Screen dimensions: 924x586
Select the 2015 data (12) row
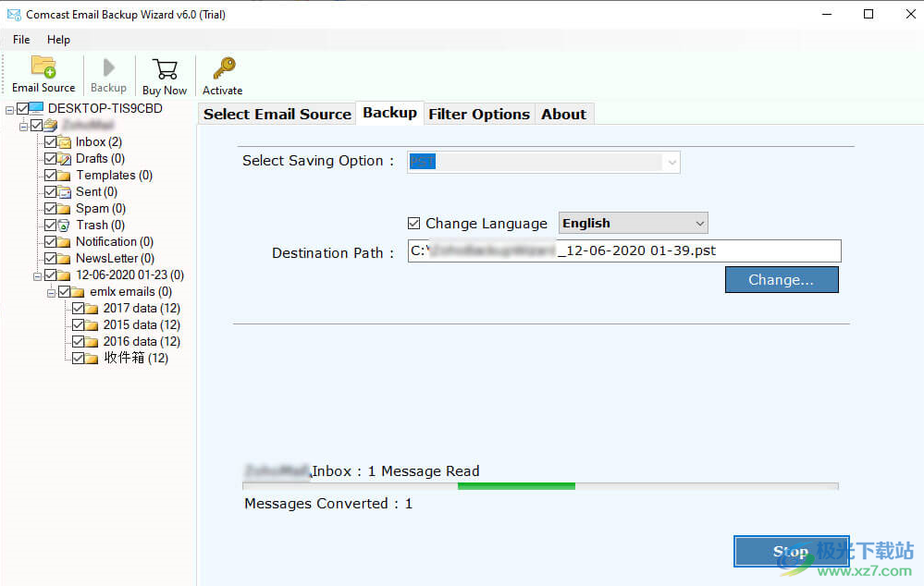click(142, 325)
